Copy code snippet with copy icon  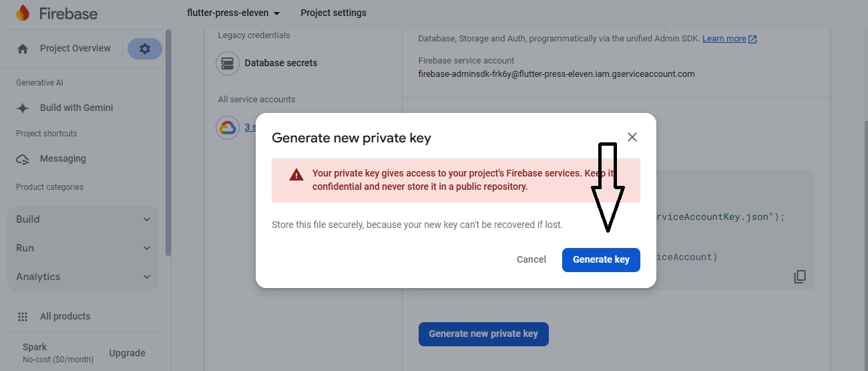pos(799,277)
